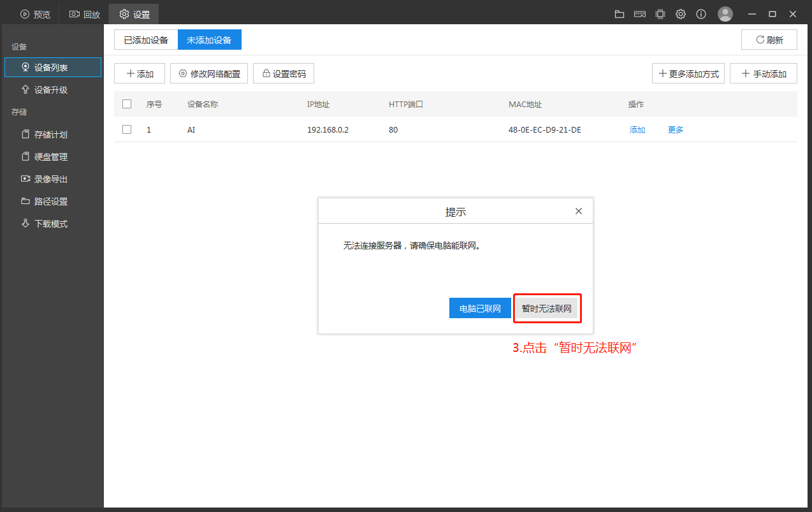The image size is (812, 512).
Task: Click MAC address 48-0E-EC-D9-21-DE cell
Action: pyautogui.click(x=545, y=130)
